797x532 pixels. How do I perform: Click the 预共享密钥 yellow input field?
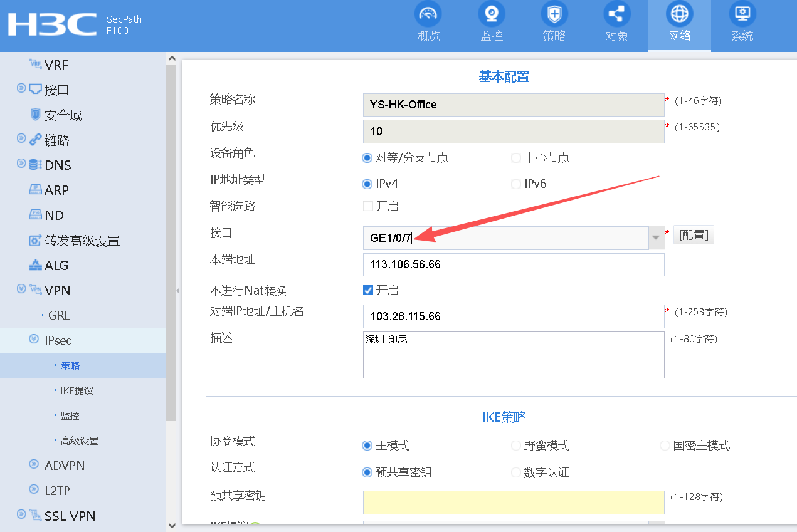coord(514,502)
